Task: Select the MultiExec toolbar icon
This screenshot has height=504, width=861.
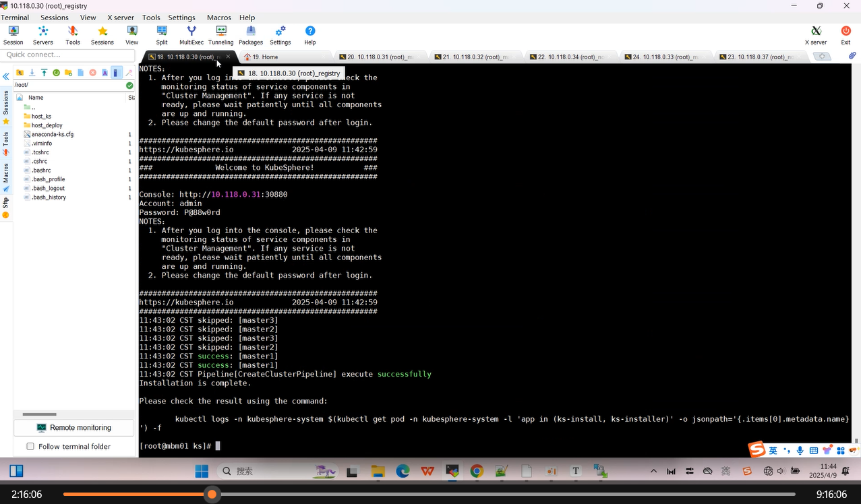Action: (191, 34)
